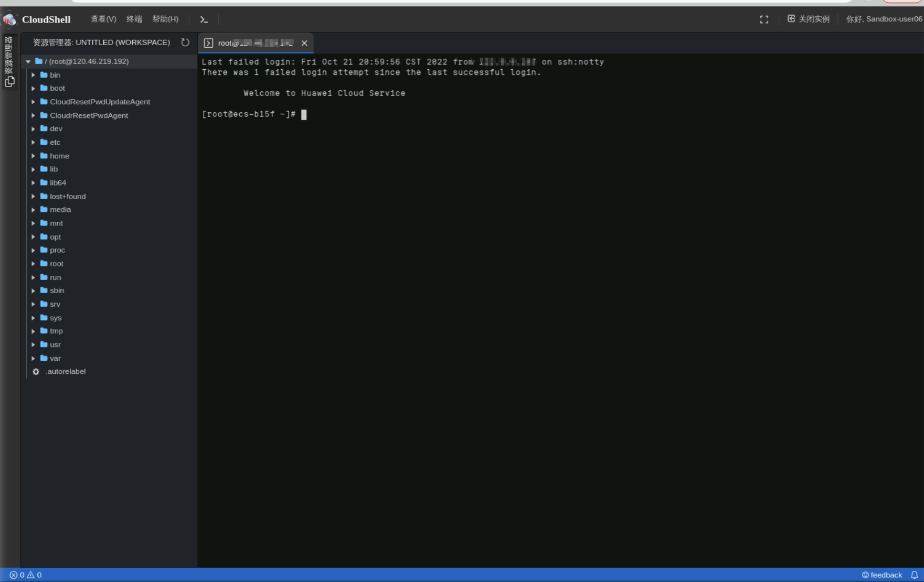Screen dimensions: 924x582
Task: Click the etc folder icon
Action: [44, 142]
